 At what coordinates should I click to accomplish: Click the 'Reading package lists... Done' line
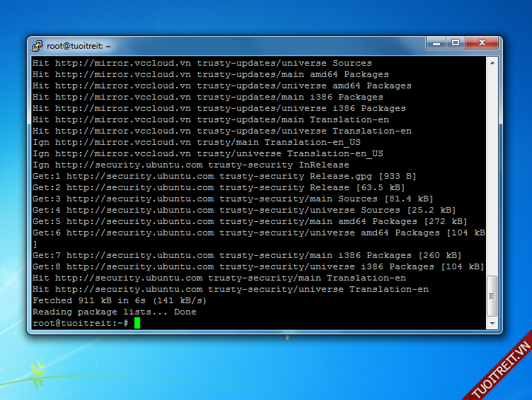(115, 312)
